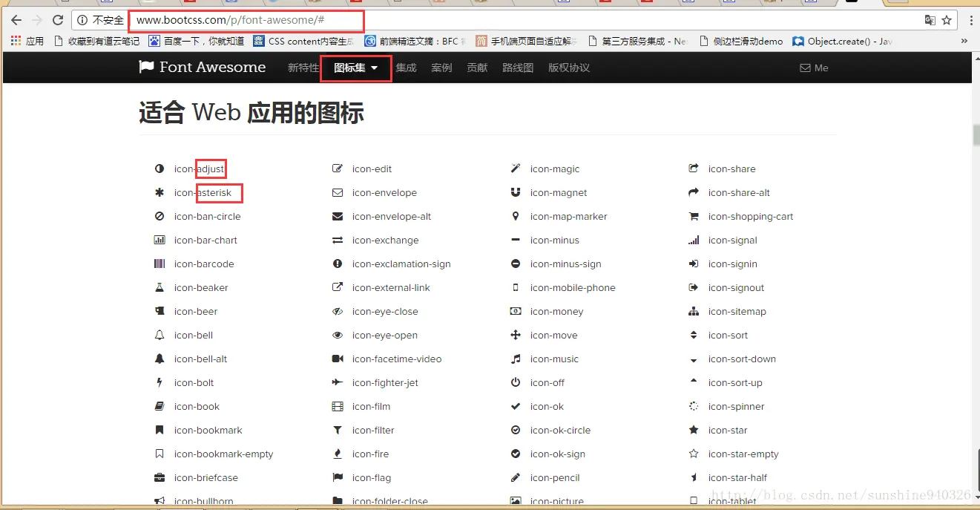This screenshot has width=980, height=510.
Task: Open the Object.create() bookmark
Action: click(843, 42)
